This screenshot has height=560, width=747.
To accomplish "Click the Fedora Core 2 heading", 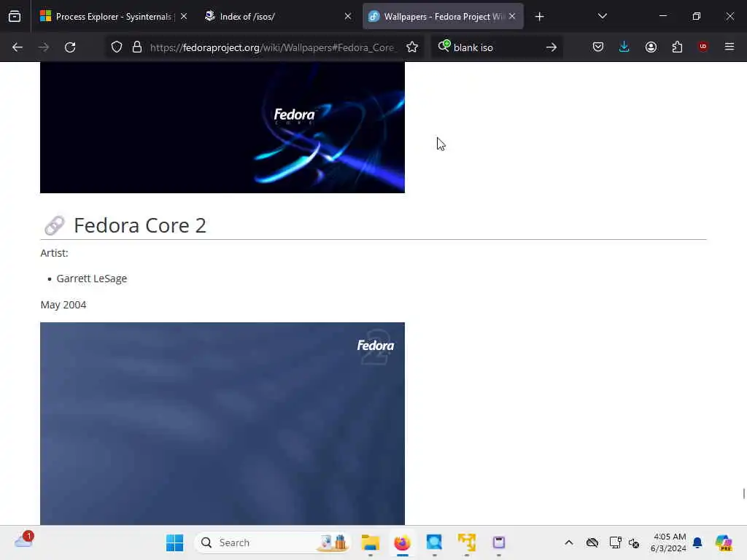I will [140, 226].
